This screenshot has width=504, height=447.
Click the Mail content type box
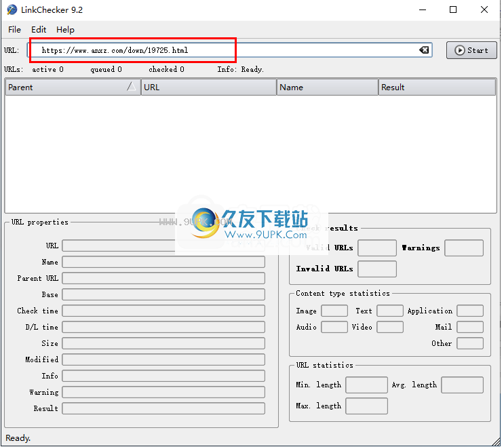coord(470,327)
